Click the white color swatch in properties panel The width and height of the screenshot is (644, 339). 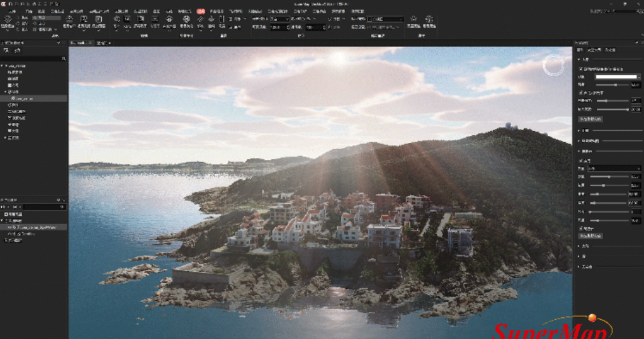point(615,77)
